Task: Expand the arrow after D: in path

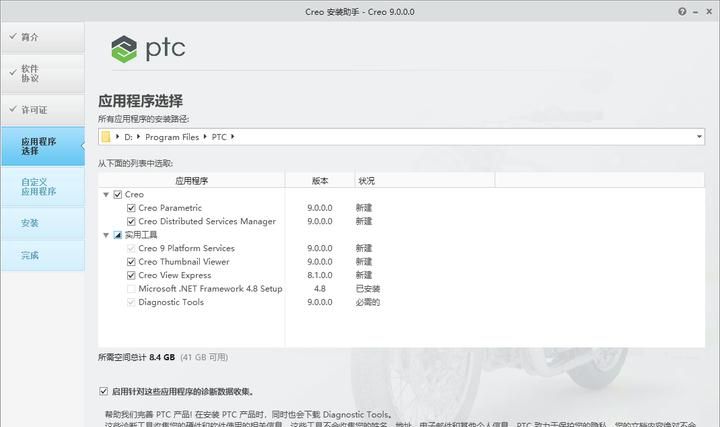Action: click(x=138, y=137)
